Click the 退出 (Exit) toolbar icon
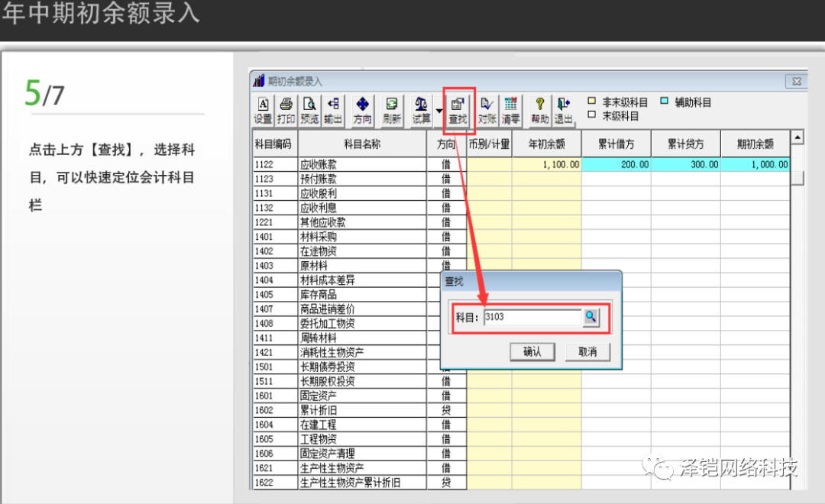Screen dimensions: 825x504 (x=564, y=110)
